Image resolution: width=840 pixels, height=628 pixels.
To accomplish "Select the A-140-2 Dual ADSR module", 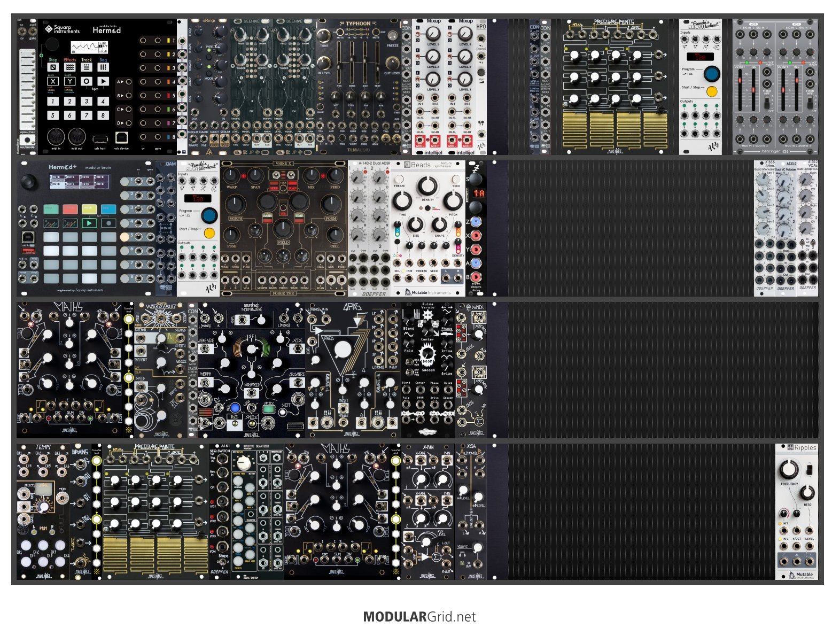I will point(369,228).
